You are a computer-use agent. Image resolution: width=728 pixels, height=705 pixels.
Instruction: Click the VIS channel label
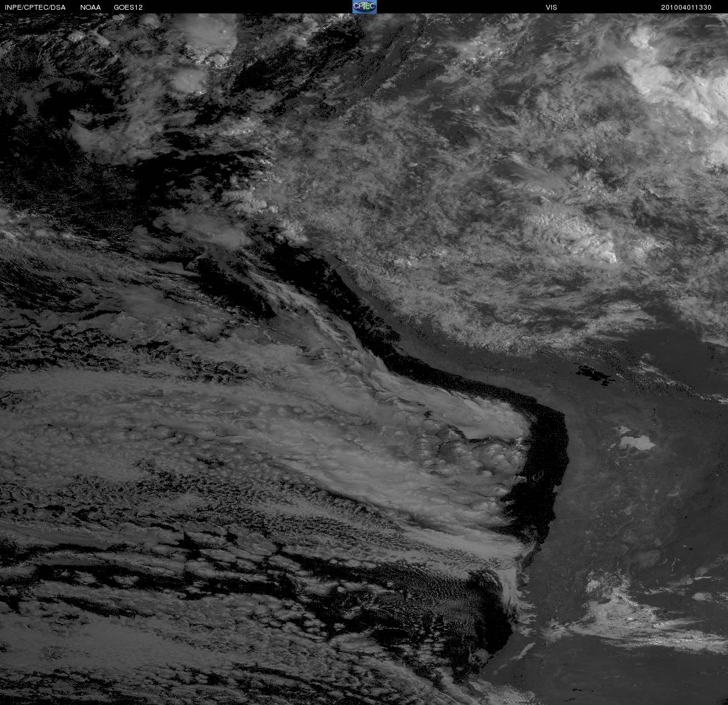(x=551, y=7)
